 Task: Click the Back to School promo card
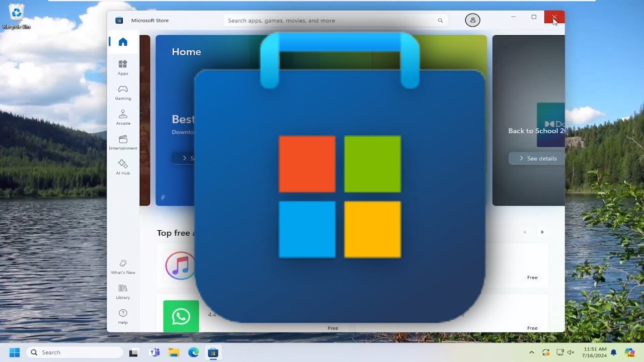click(528, 120)
